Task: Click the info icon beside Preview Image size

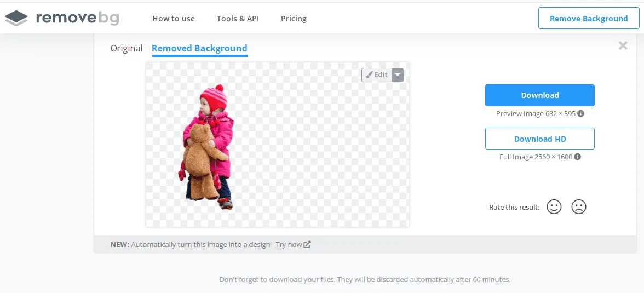Action: (580, 113)
